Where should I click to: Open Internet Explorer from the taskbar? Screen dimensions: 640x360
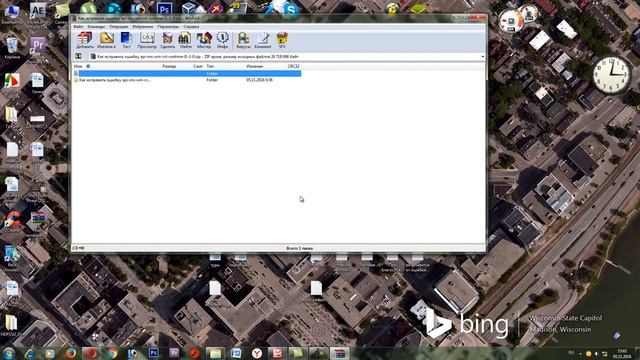tap(29, 353)
